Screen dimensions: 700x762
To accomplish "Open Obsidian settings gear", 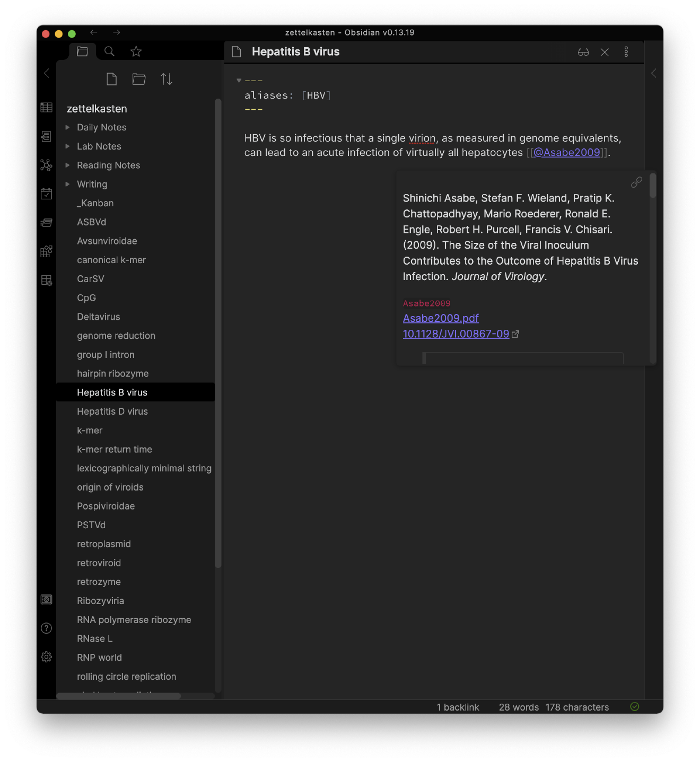I will (47, 657).
